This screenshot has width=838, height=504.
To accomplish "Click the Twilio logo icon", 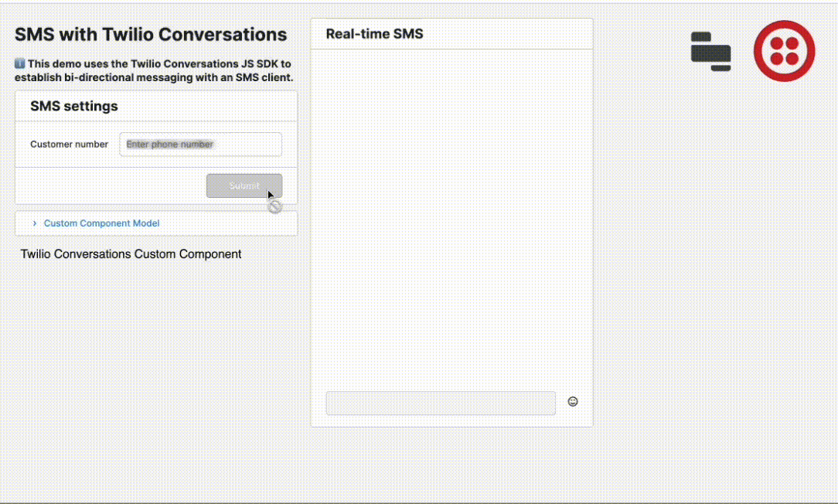I will 784,50.
